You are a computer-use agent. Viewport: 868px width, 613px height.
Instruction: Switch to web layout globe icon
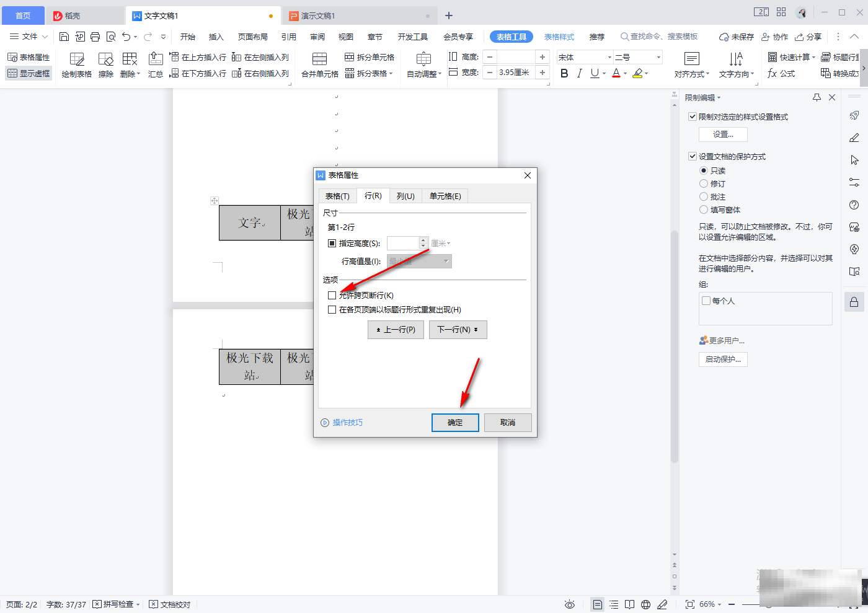click(646, 604)
